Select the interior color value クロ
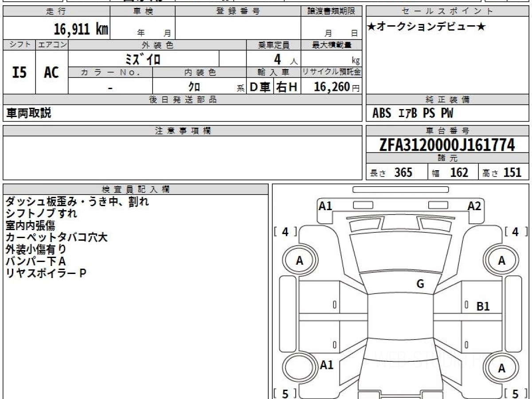Screen dimensions: 532x399 point(194,87)
